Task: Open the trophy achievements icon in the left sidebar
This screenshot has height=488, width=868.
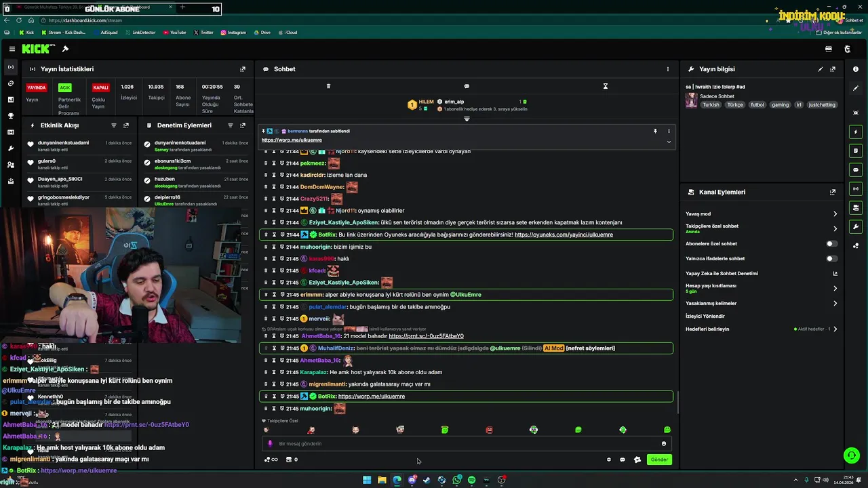Action: pyautogui.click(x=10, y=116)
